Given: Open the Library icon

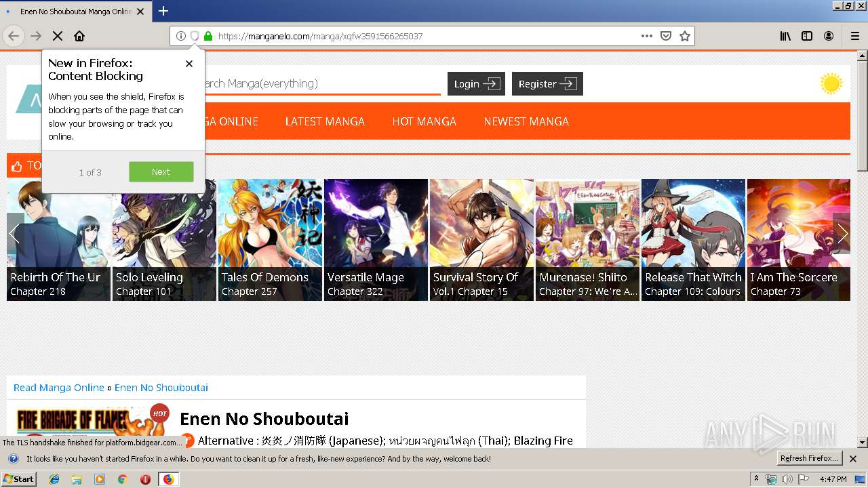Looking at the screenshot, I should [785, 36].
